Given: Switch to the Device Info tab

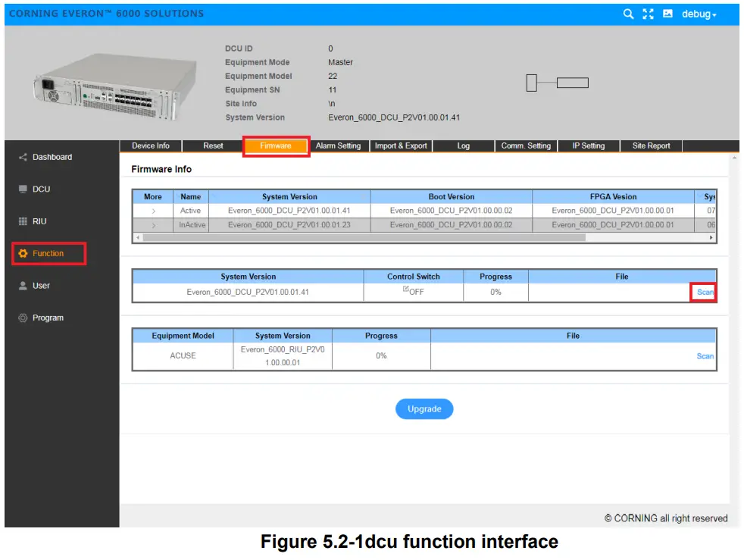Looking at the screenshot, I should click(151, 145).
